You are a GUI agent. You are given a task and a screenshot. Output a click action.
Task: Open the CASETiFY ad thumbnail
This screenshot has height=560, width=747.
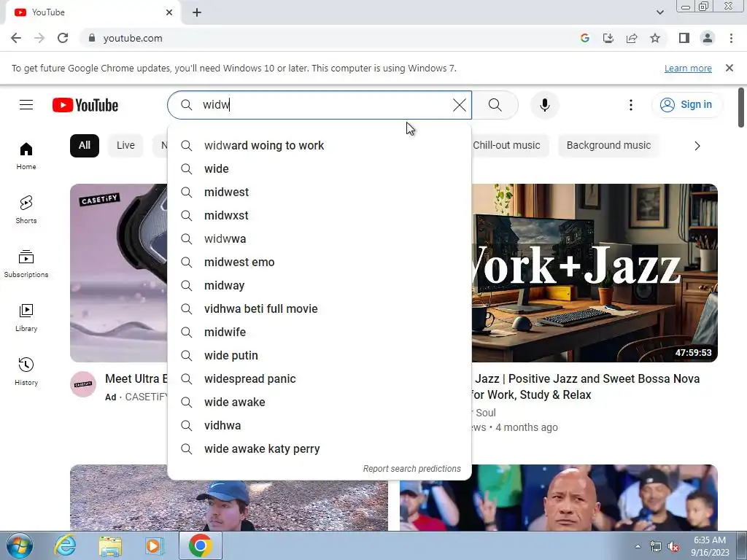click(119, 273)
